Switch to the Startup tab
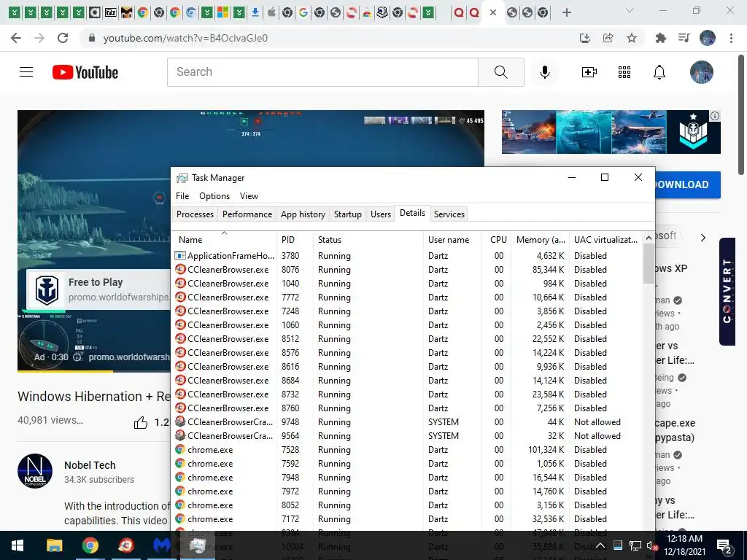Screen dimensions: 747x560 click(348, 214)
